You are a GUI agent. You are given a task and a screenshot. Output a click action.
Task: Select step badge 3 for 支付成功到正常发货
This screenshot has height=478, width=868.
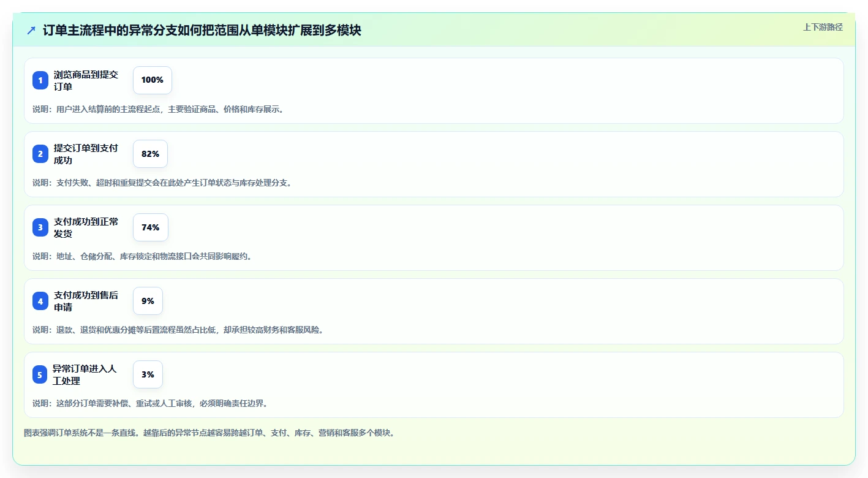click(x=40, y=227)
